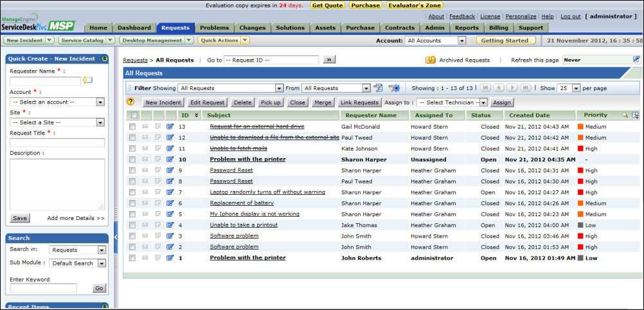
Task: Collapse the Quick Create panel with its header icon
Action: tap(105, 59)
